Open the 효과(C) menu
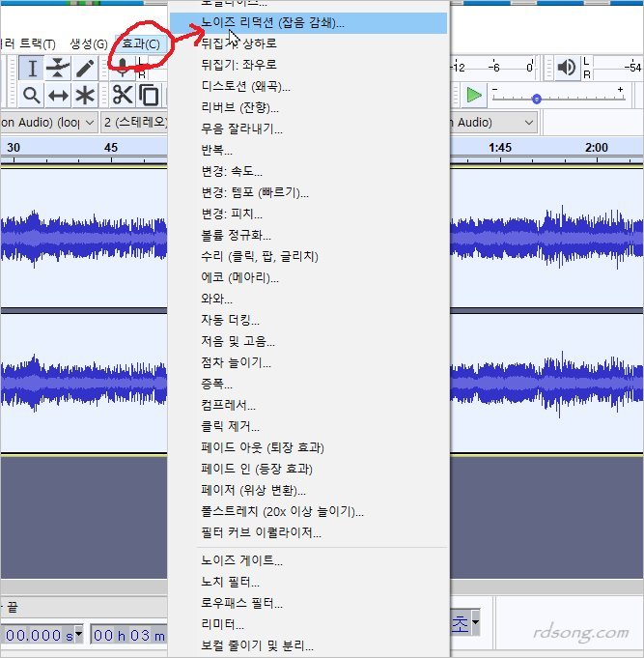The height and width of the screenshot is (658, 644). point(141,44)
